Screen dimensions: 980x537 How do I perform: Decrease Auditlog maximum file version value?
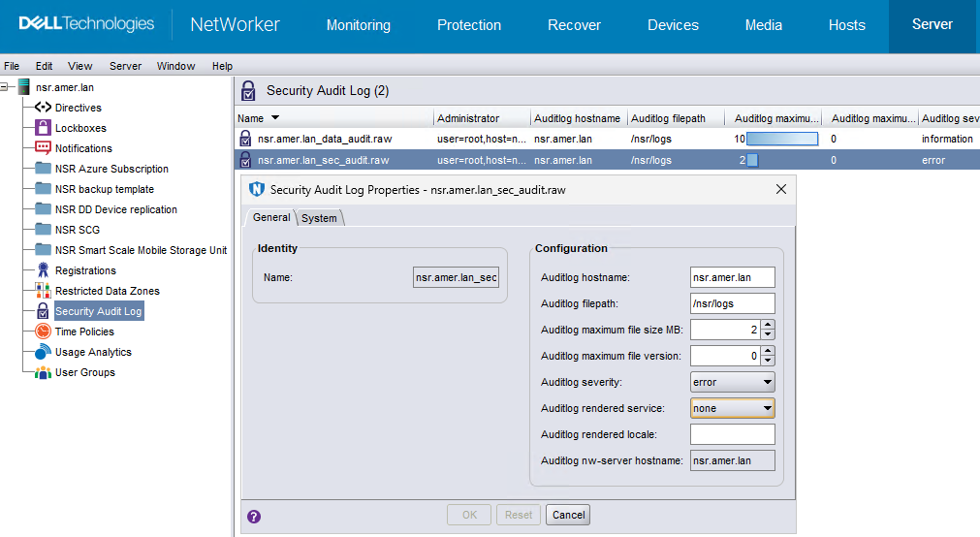pos(768,362)
